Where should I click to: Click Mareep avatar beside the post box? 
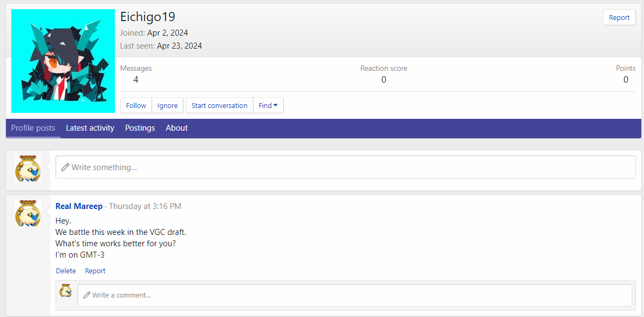click(x=28, y=168)
